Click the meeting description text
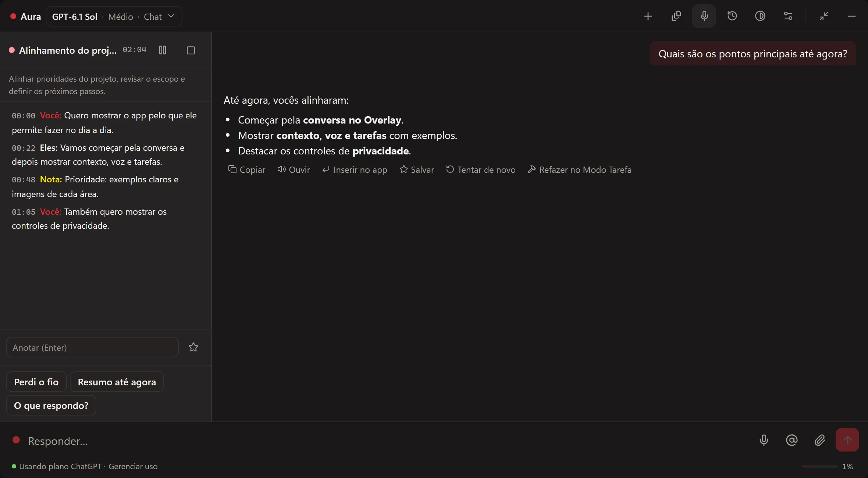This screenshot has height=478, width=868. point(97,85)
